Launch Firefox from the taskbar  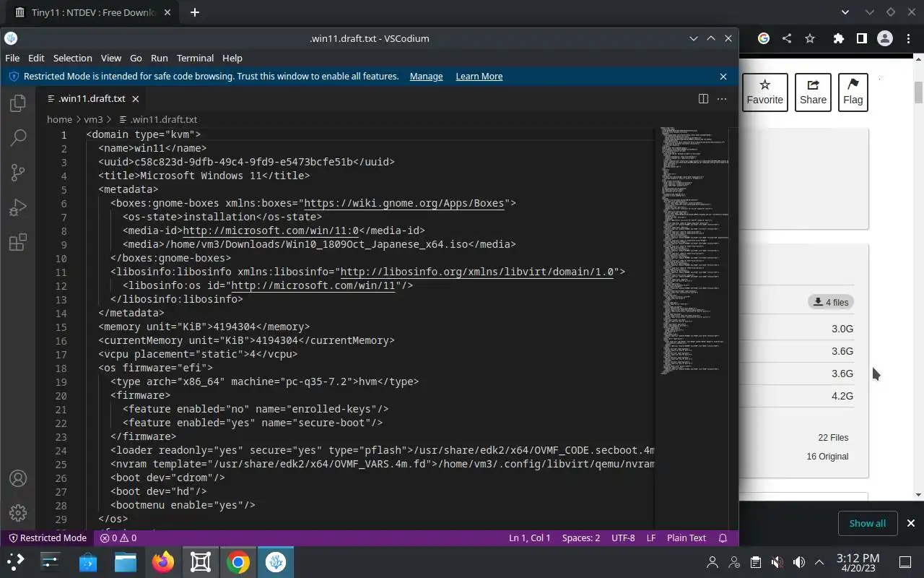(x=163, y=561)
